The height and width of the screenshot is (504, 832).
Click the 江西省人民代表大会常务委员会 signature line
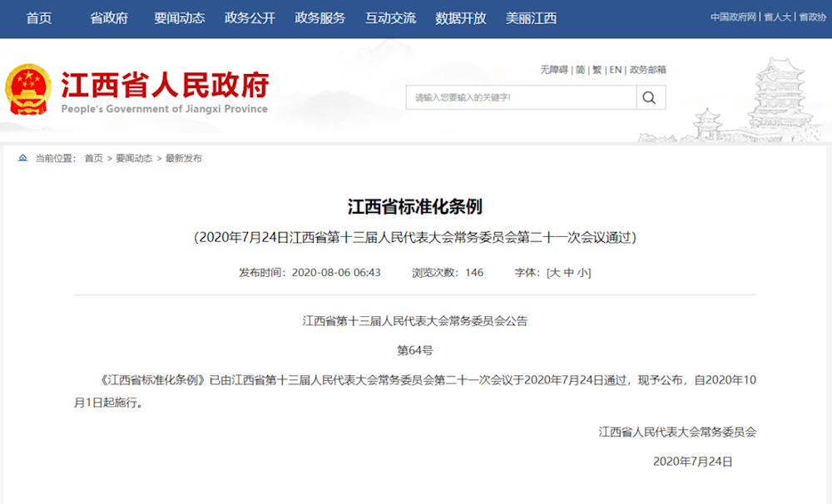[x=677, y=432]
